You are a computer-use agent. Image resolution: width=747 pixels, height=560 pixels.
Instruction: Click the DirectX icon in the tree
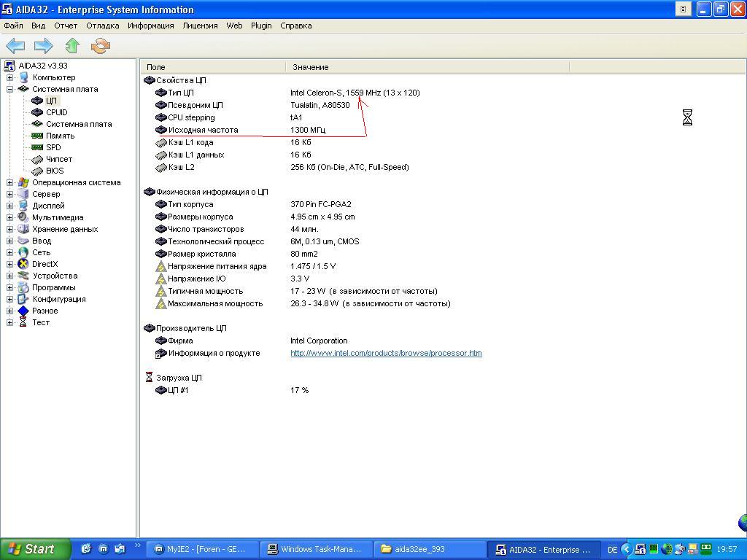point(23,264)
